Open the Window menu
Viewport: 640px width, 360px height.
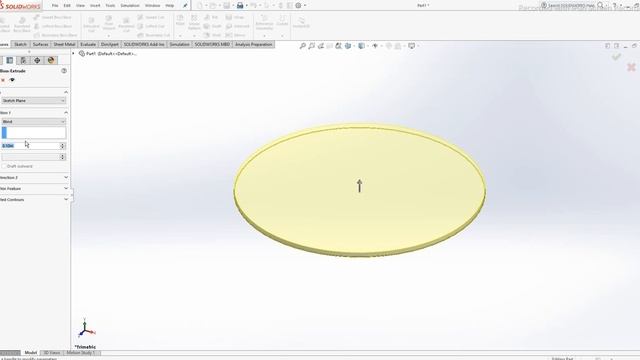(x=153, y=6)
